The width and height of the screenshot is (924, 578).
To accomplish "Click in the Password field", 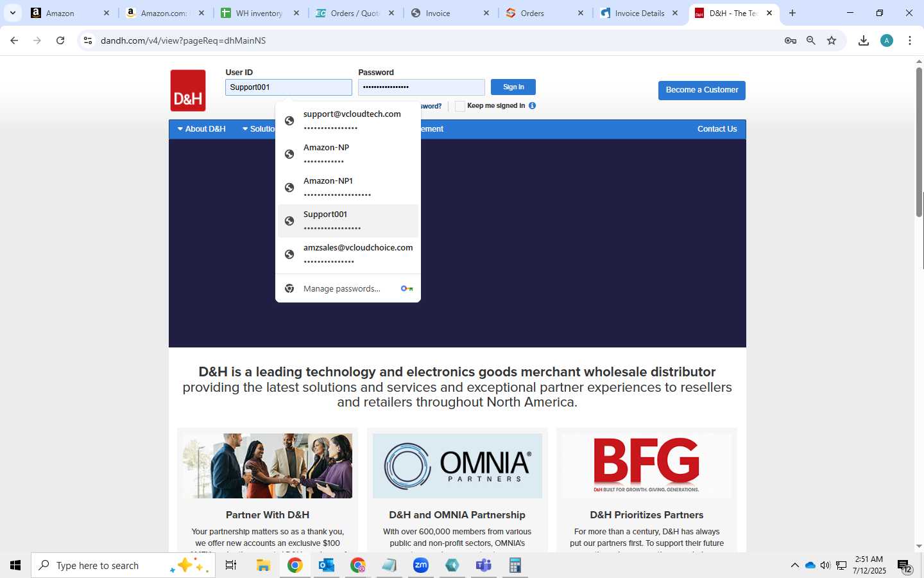I will [x=422, y=87].
